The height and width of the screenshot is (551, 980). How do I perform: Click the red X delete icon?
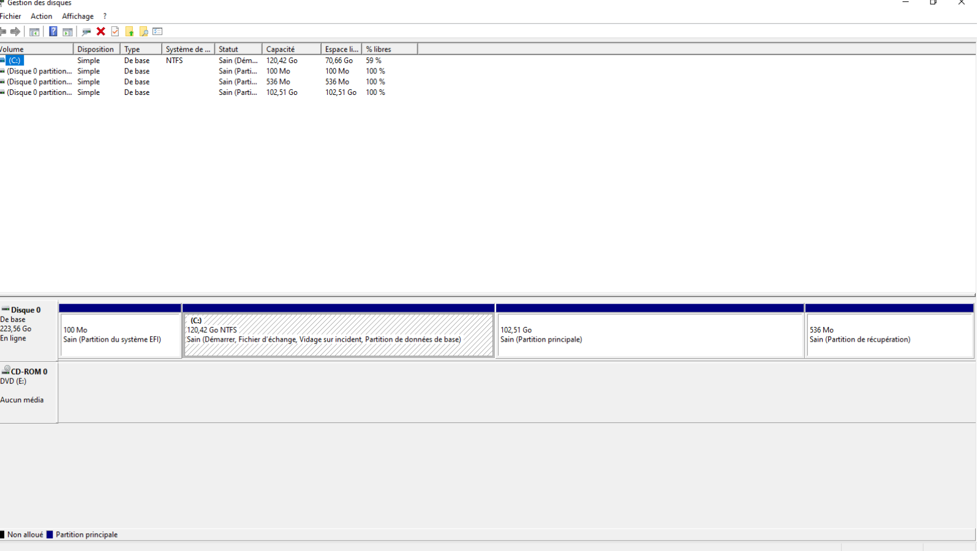101,32
